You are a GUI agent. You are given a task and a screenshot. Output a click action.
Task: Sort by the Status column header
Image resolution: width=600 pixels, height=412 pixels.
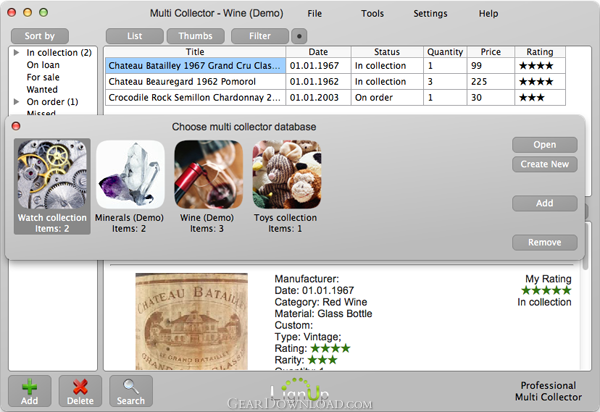click(387, 52)
